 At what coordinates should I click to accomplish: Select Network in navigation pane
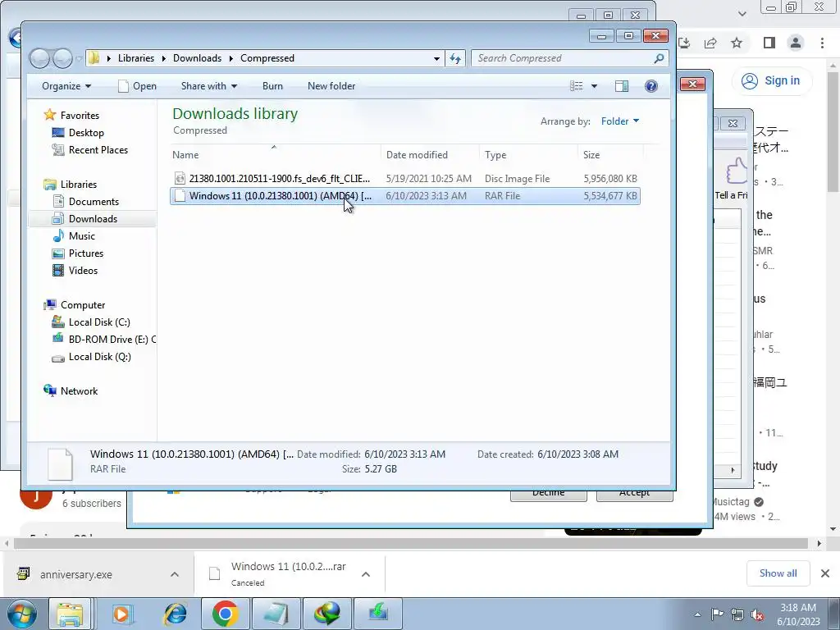(x=79, y=391)
